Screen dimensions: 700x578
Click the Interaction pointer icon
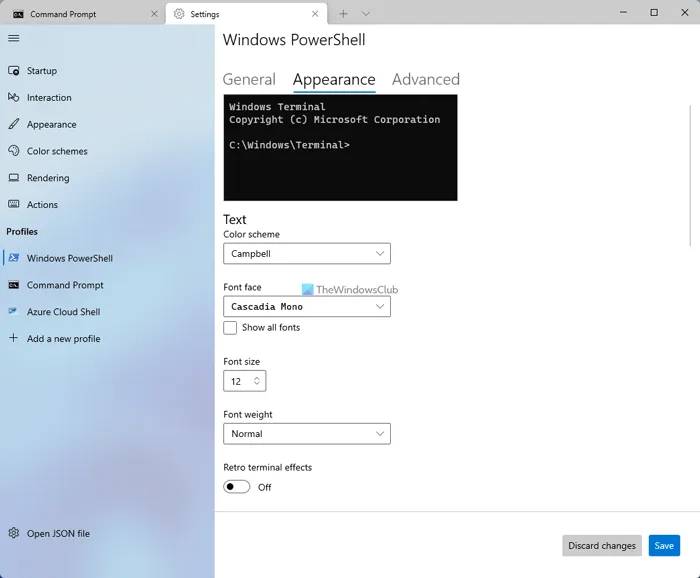[x=14, y=97]
